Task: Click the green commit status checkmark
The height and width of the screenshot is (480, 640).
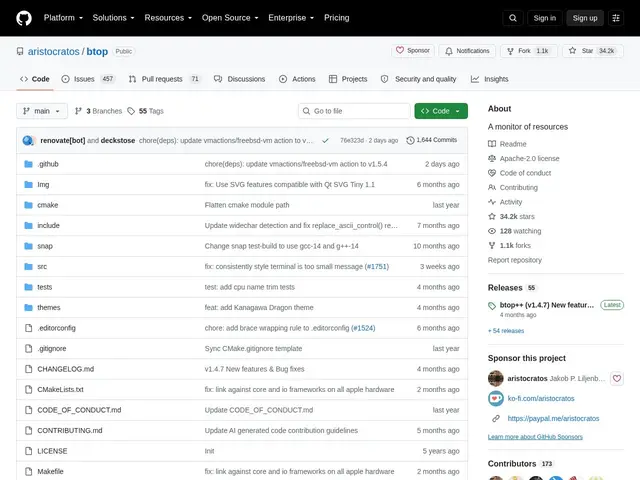Action: tap(325, 140)
